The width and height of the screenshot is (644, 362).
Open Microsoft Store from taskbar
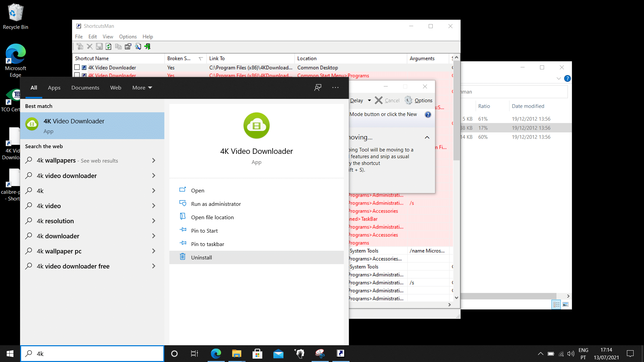[257, 354]
